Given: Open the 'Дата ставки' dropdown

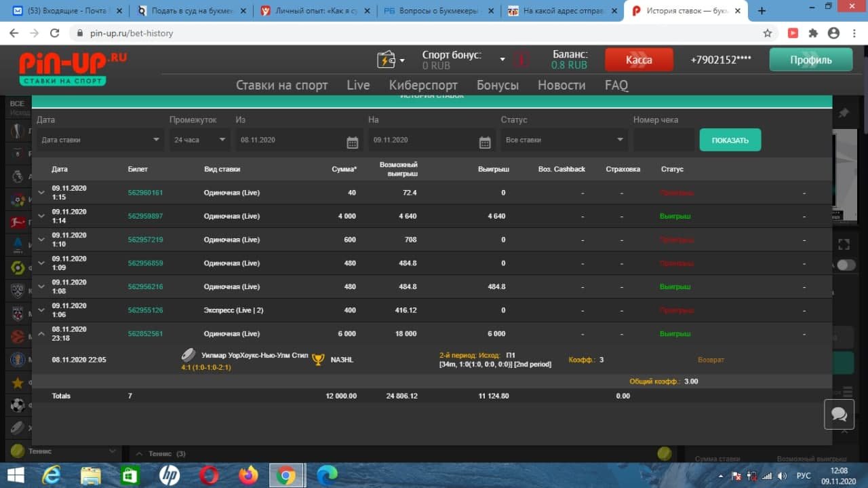Looking at the screenshot, I should point(100,140).
